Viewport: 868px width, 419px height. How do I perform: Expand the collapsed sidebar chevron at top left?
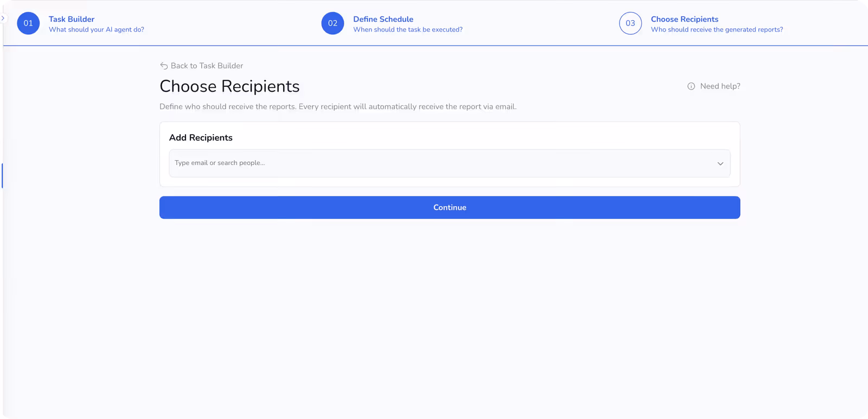coord(3,18)
